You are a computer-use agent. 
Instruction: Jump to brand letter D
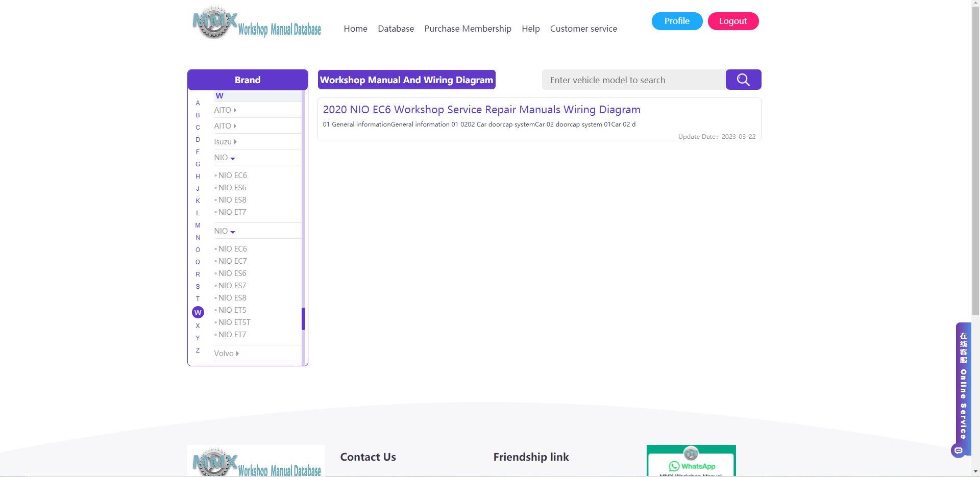tap(198, 140)
